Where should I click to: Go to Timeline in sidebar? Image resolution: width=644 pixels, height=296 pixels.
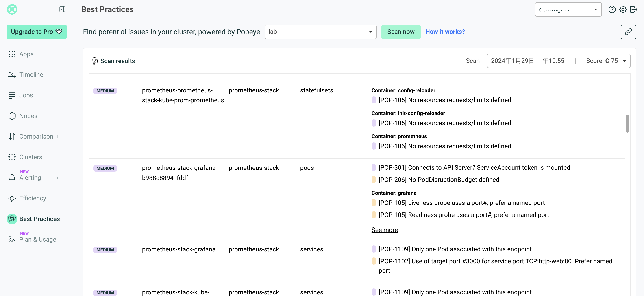pyautogui.click(x=31, y=75)
